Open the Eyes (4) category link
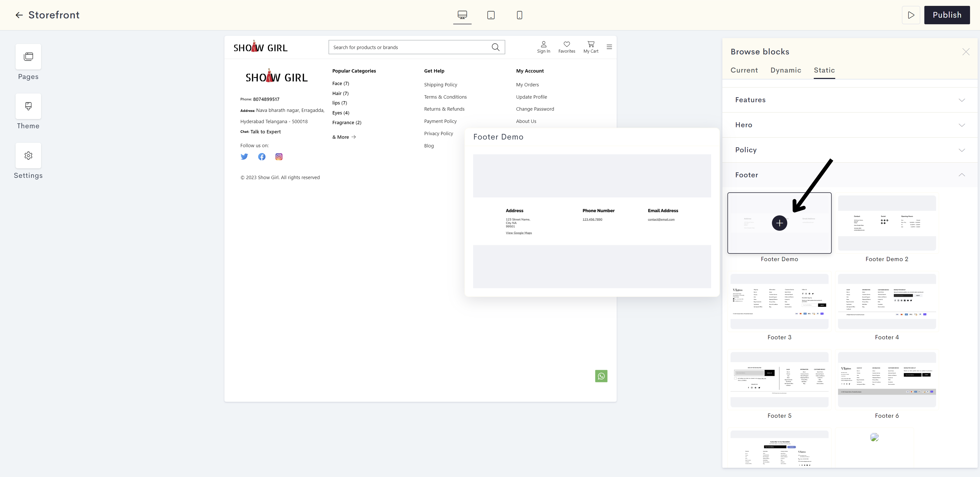The width and height of the screenshot is (980, 477). [x=340, y=113]
